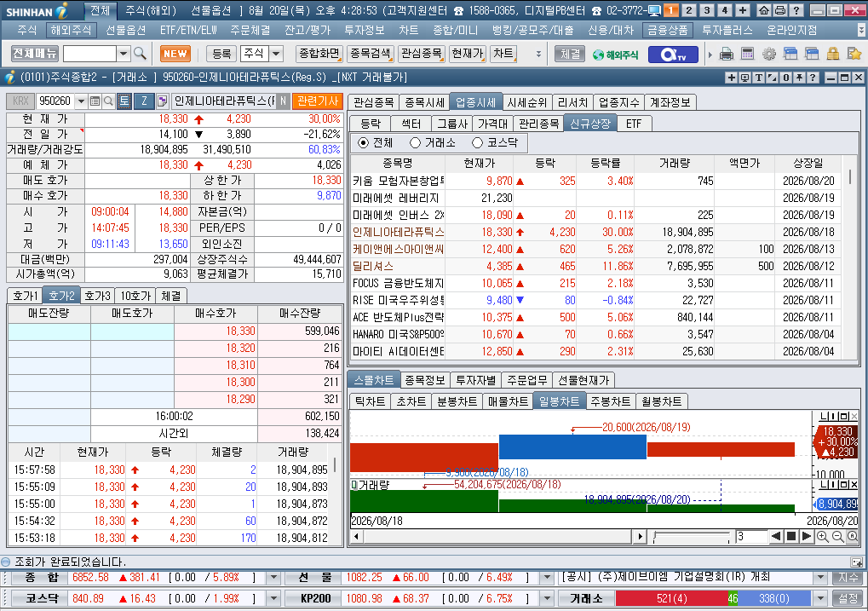Viewport: 868px width, 611px height.
Task: Click the help question mark in top title bar
Action: (x=796, y=10)
